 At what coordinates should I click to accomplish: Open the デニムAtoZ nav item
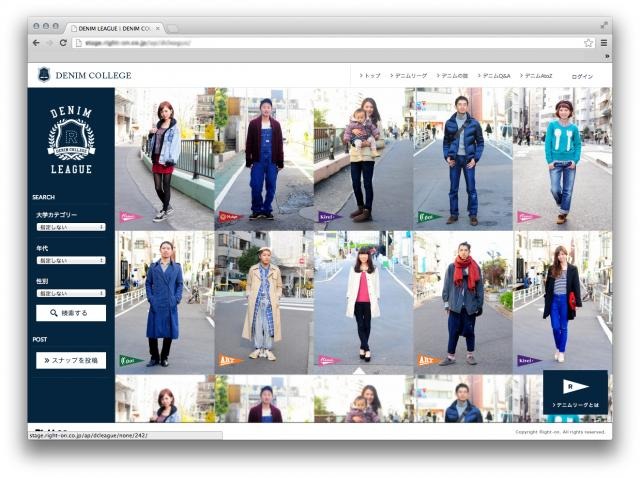(x=536, y=76)
